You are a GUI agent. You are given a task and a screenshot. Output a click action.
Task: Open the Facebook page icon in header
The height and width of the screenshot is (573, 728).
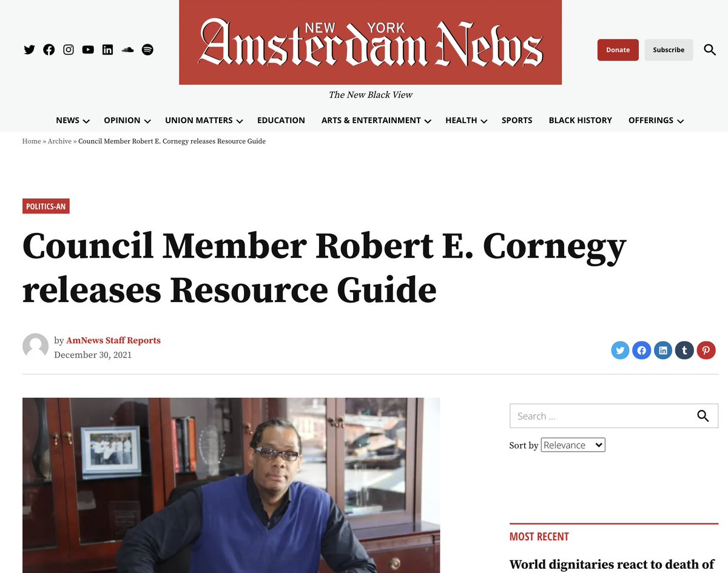49,50
